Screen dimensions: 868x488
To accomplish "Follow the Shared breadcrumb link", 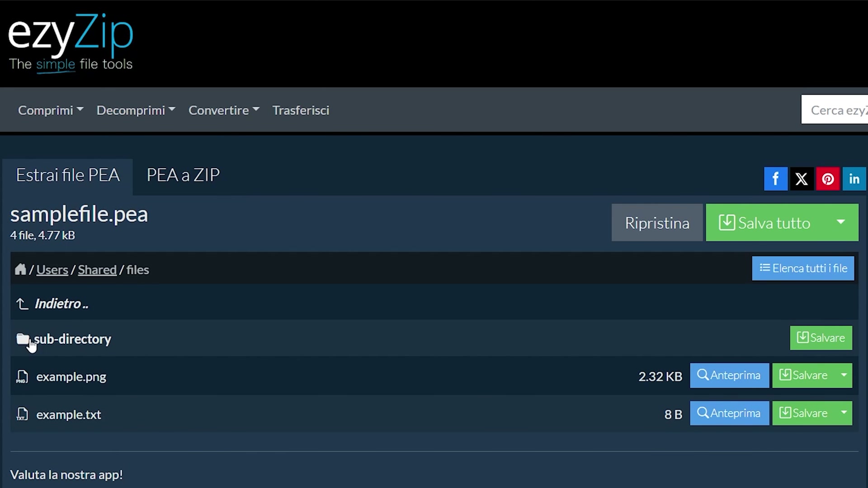I will point(97,270).
